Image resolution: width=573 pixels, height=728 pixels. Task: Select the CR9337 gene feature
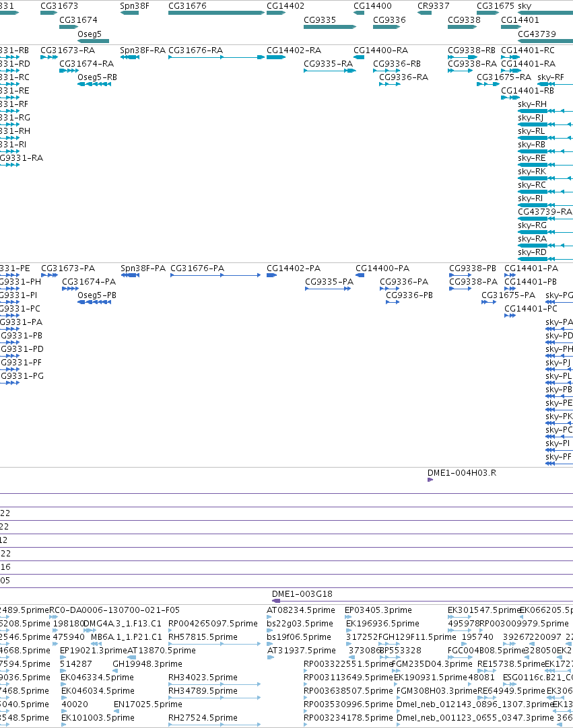coord(424,13)
